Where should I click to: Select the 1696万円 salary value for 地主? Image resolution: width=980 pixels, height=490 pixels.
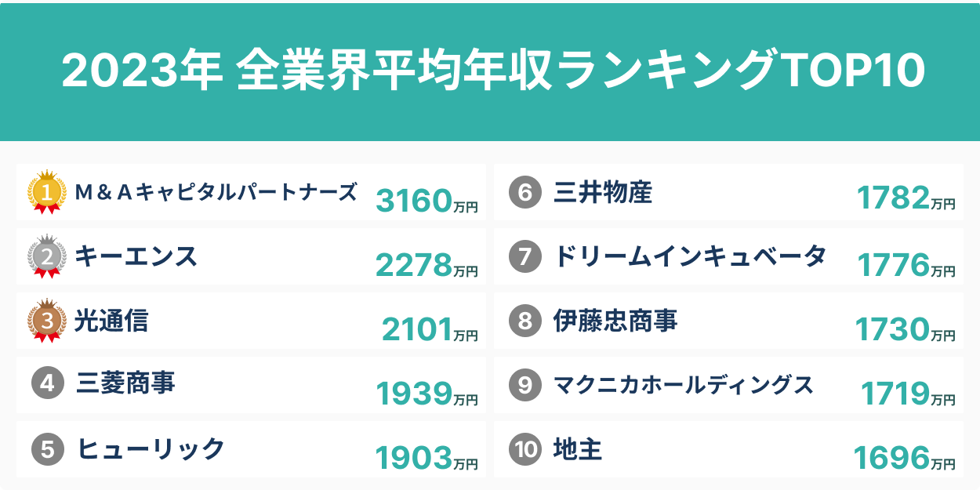click(x=904, y=458)
